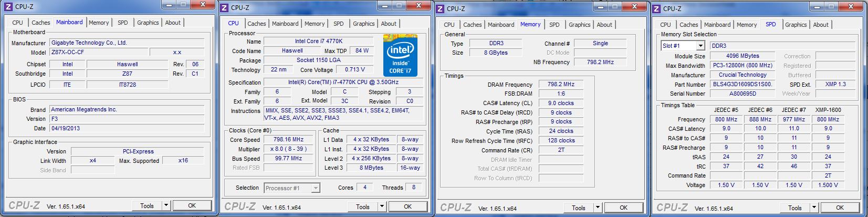Click the Crucial Technology manufacturer field

click(x=742, y=75)
